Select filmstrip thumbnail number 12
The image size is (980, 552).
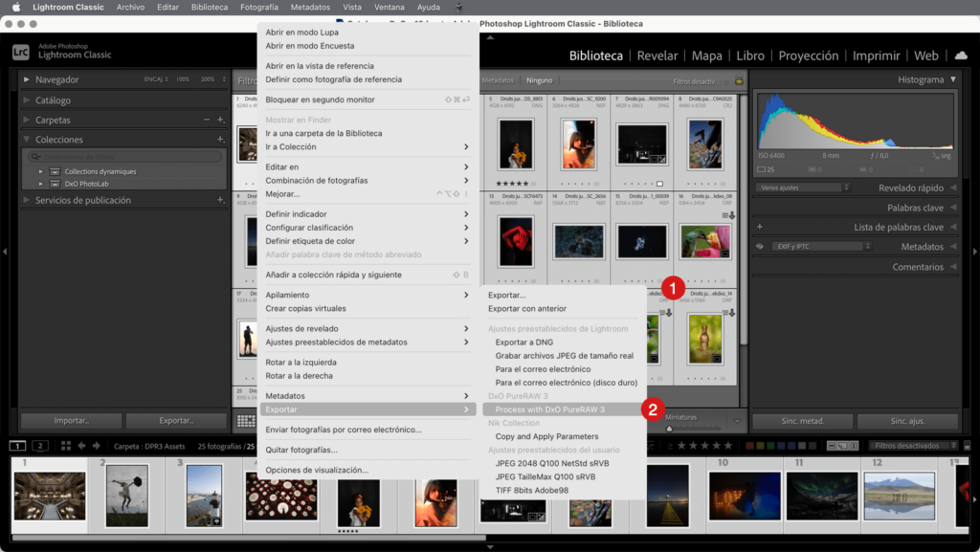(899, 496)
